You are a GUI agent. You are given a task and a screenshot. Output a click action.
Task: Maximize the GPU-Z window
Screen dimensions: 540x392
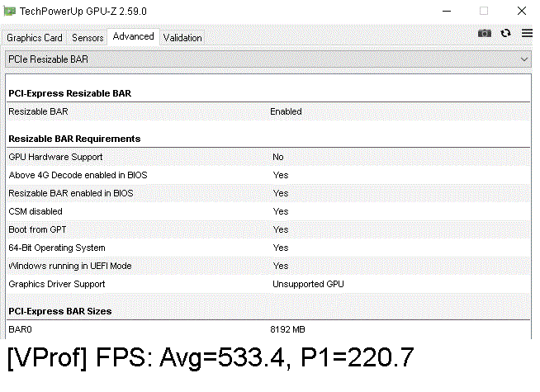484,11
